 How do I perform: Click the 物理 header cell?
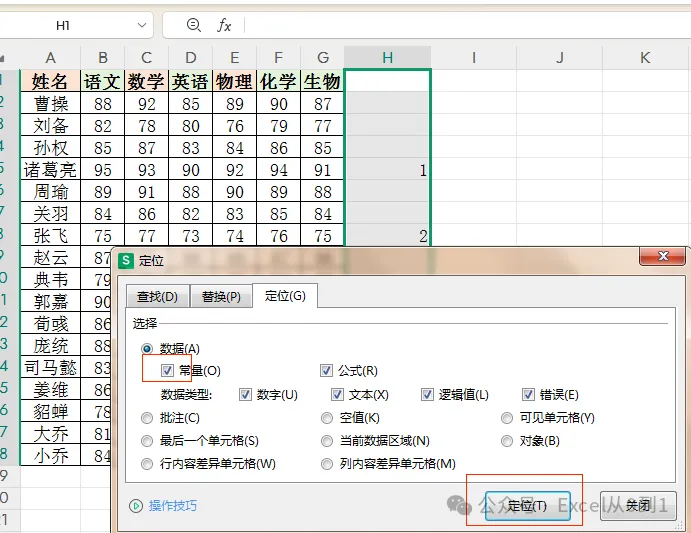[x=235, y=81]
